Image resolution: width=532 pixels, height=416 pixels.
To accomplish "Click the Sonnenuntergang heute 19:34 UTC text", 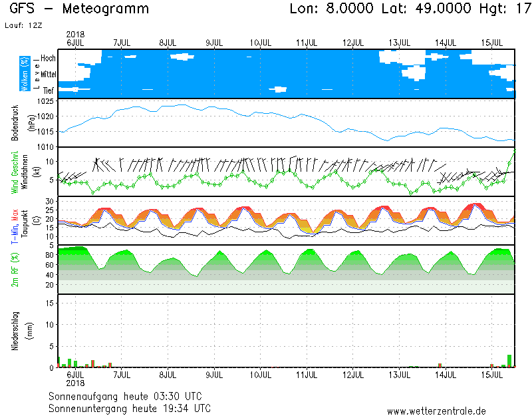I will point(130,407).
